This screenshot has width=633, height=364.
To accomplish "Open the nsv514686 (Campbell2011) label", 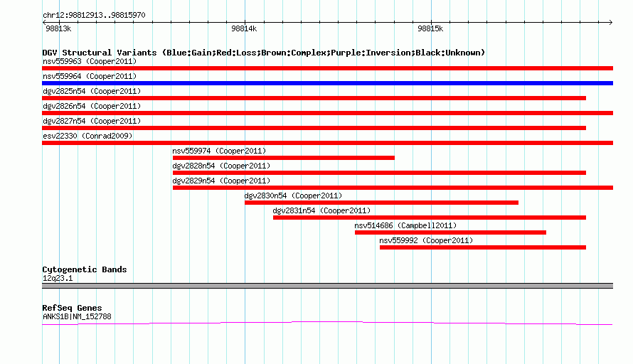I will click(405, 225).
